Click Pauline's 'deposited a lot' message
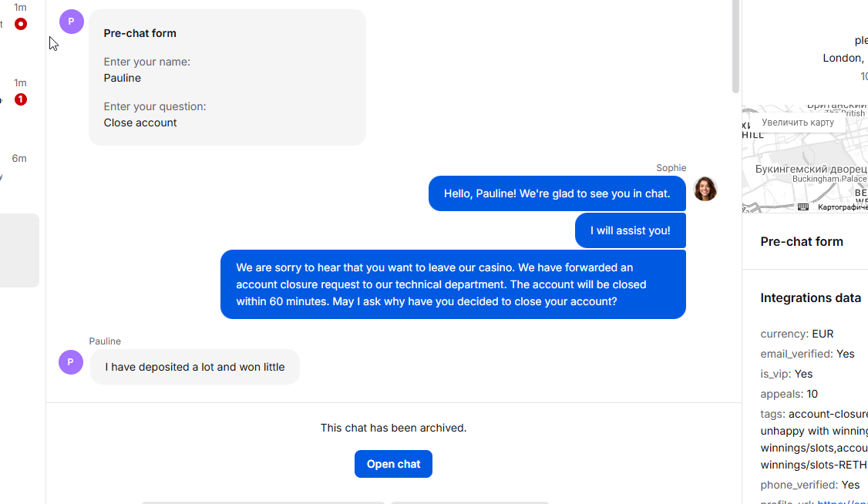 (x=194, y=367)
